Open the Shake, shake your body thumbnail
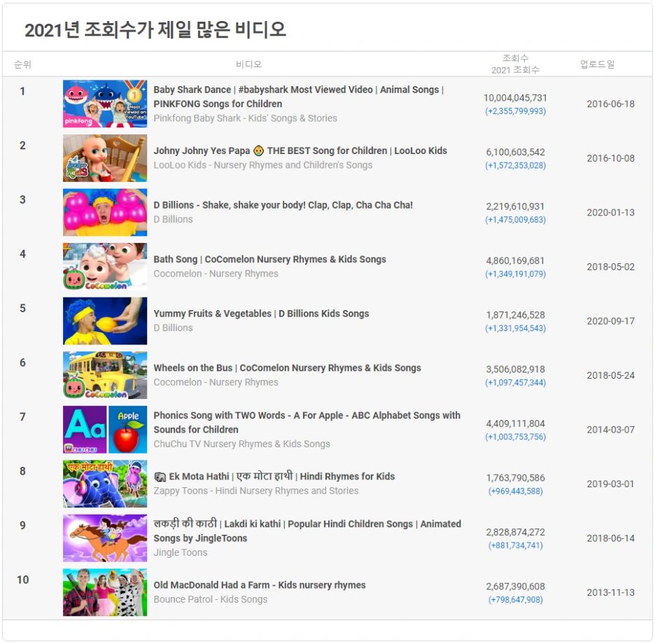 [105, 212]
